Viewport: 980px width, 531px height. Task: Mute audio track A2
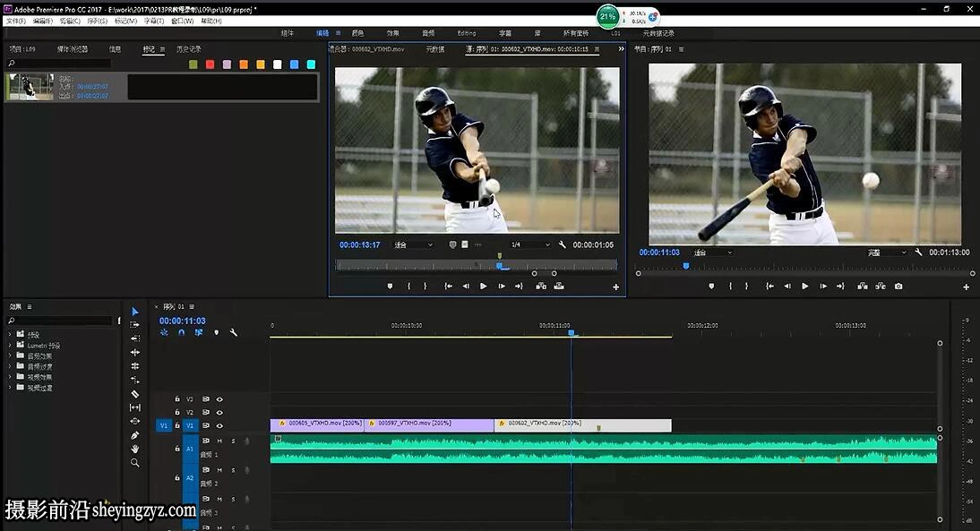point(219,470)
